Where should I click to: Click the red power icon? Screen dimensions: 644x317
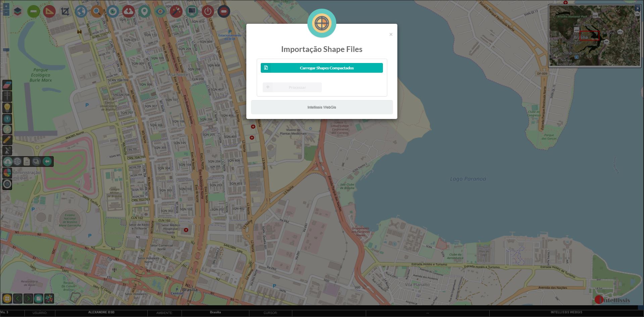tap(208, 12)
